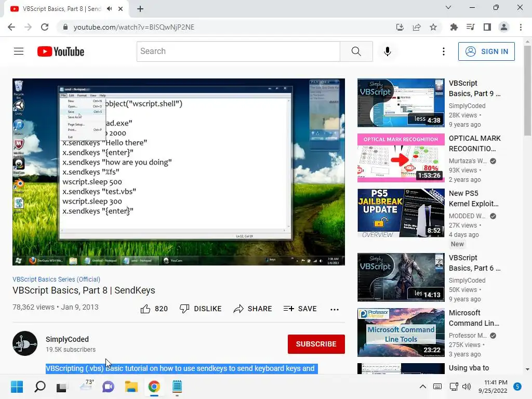Start voice search with the microphone icon
The image size is (532, 399).
388,51
